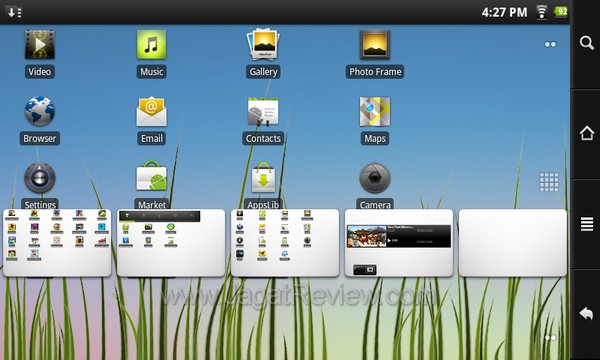The height and width of the screenshot is (360, 600).
Task: Tap the Photo Frame label
Action: tap(375, 72)
